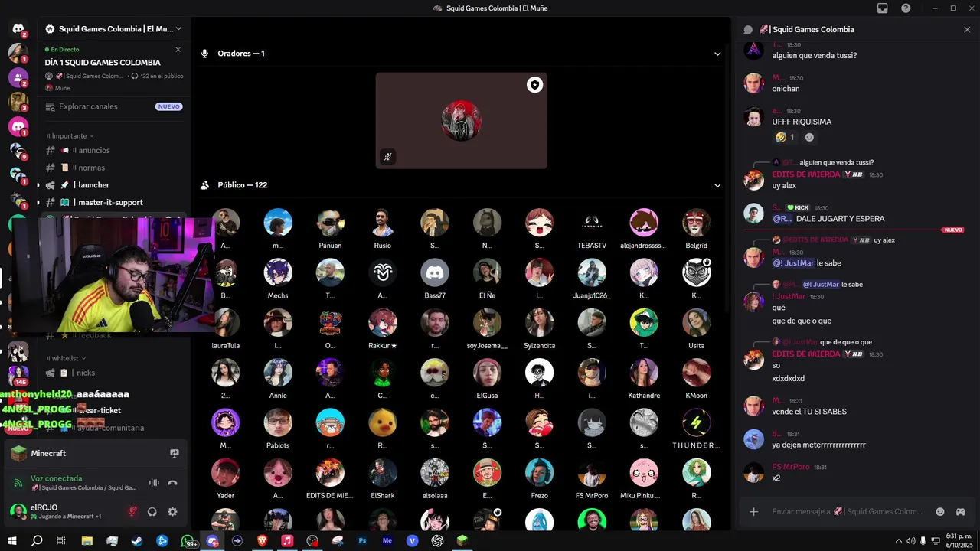Select audience member Rusio
The width and height of the screenshot is (980, 551).
382,227
